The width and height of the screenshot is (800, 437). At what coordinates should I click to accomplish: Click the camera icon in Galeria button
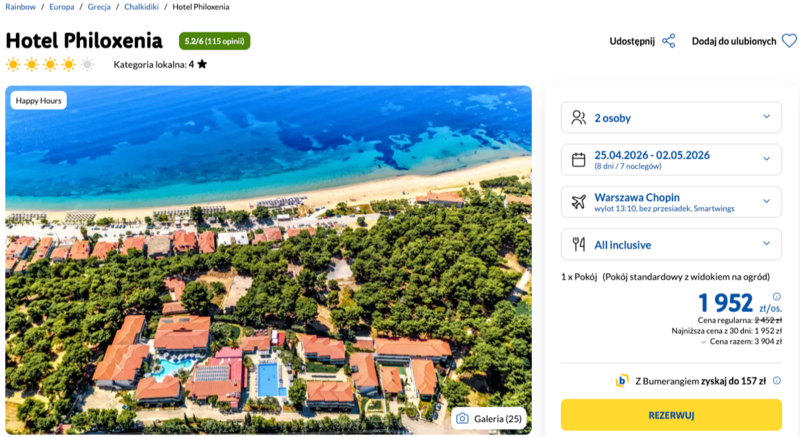coord(463,418)
